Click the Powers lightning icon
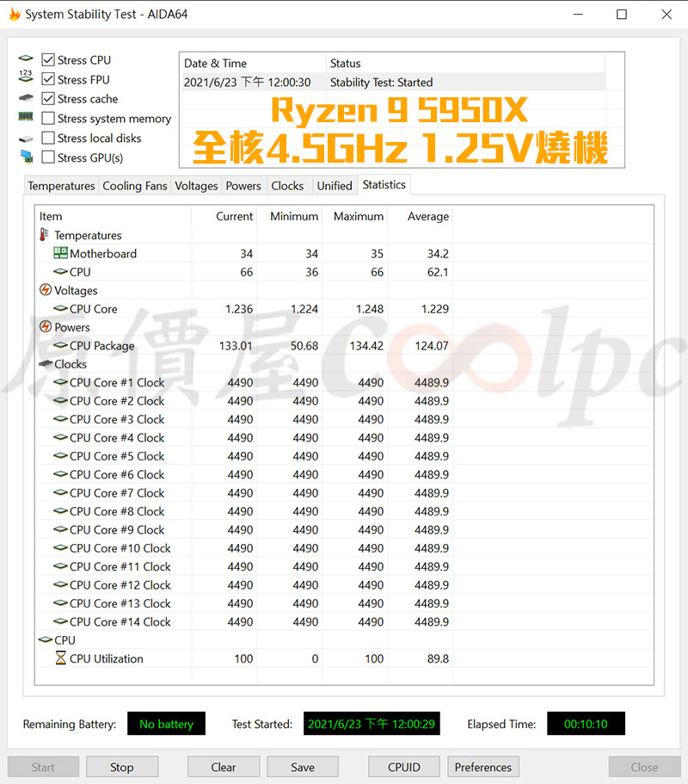 click(x=46, y=326)
